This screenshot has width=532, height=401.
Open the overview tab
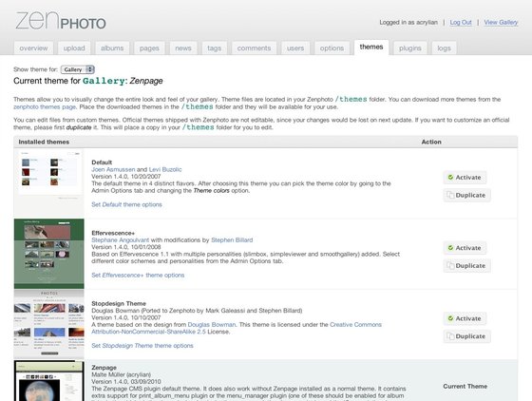[33, 48]
